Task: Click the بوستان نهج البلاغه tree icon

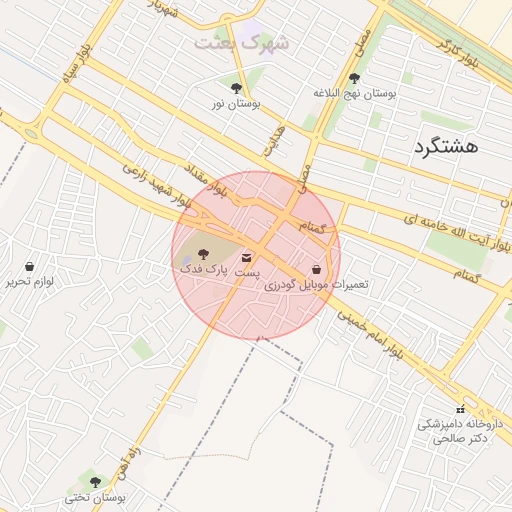Action: click(354, 78)
